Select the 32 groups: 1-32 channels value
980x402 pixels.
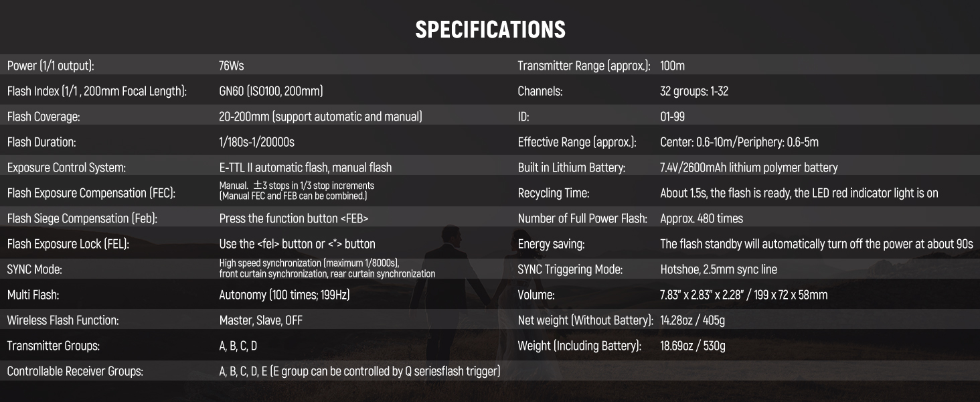[693, 91]
